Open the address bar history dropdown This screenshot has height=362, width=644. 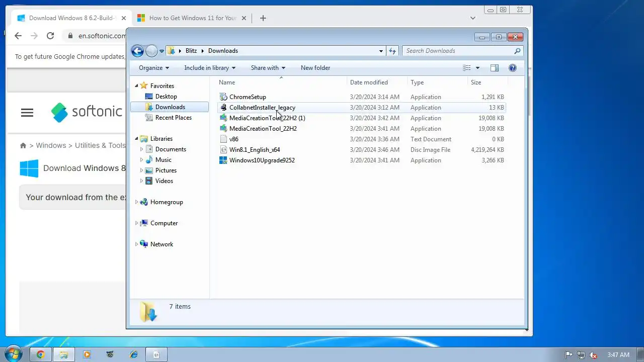click(381, 51)
